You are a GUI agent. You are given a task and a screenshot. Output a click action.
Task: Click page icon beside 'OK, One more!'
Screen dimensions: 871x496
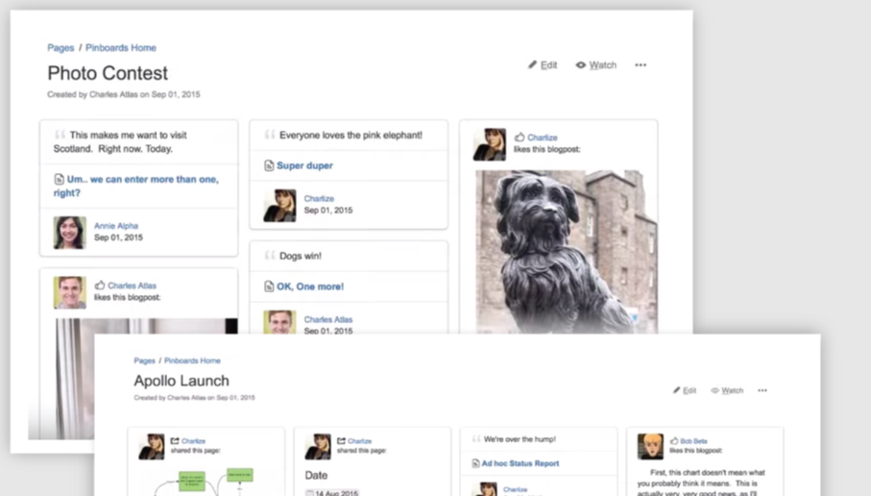(x=269, y=287)
